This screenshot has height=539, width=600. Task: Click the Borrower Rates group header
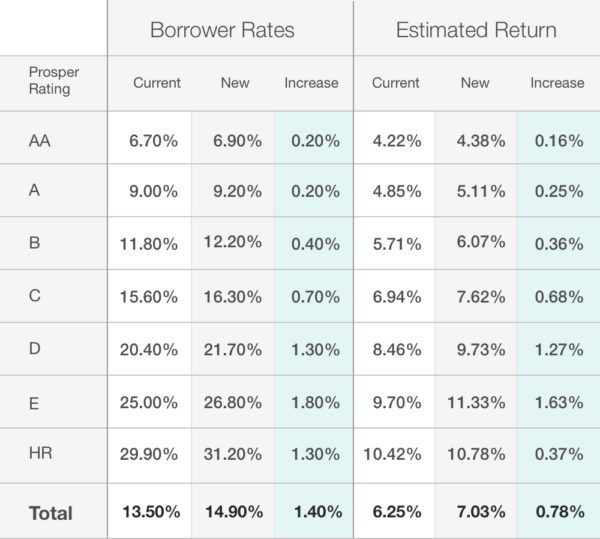222,30
